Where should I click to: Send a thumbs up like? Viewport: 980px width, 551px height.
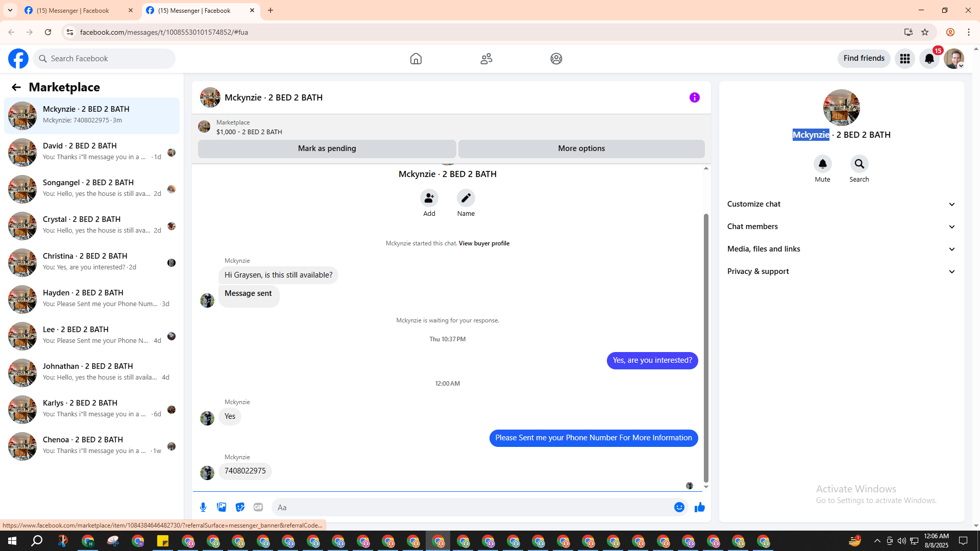pos(699,507)
